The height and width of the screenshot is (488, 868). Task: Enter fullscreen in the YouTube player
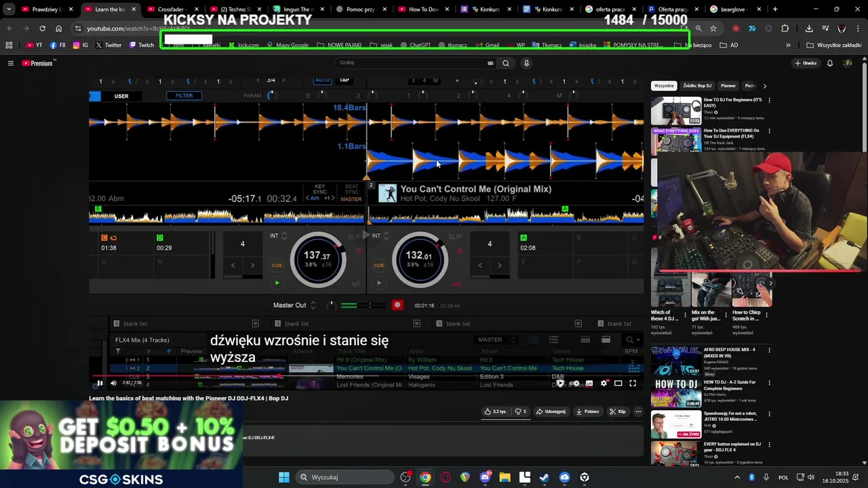click(x=633, y=384)
